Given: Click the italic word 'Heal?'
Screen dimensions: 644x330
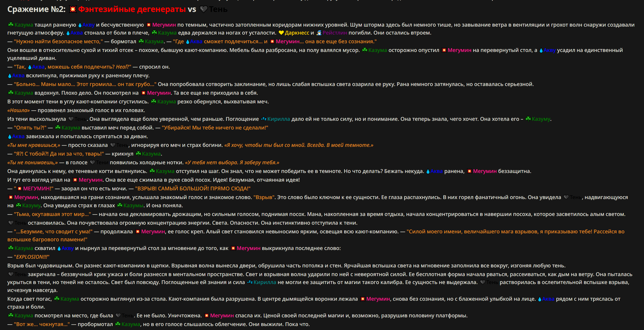Looking at the screenshot, I should [x=122, y=67].
